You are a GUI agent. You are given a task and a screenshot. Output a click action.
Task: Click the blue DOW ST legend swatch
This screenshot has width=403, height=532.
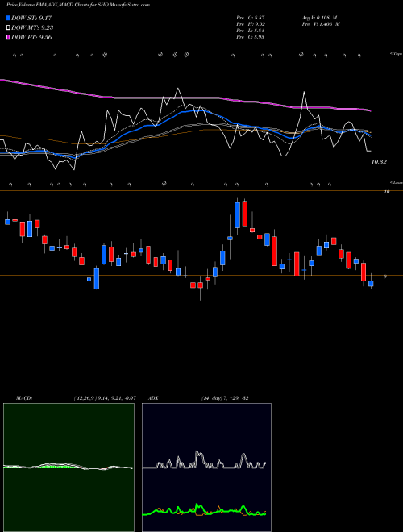(8, 18)
